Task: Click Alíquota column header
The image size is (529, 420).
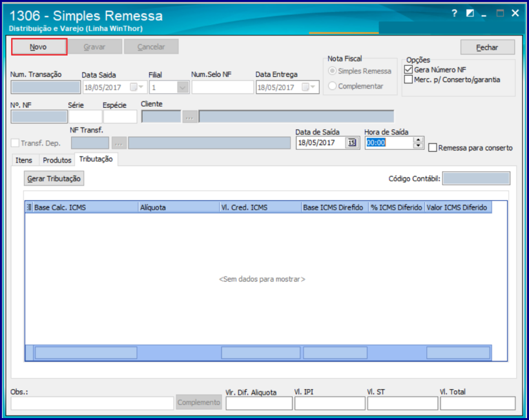Action: pos(179,207)
